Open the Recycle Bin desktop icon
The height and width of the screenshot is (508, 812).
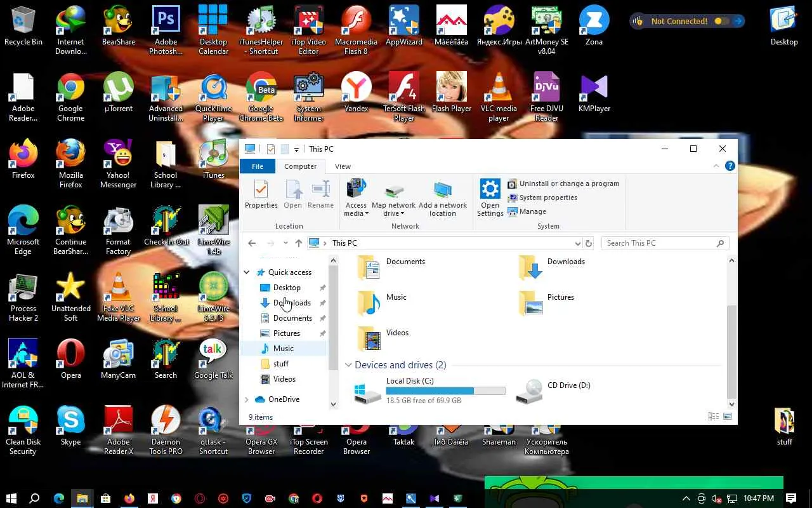(x=23, y=27)
